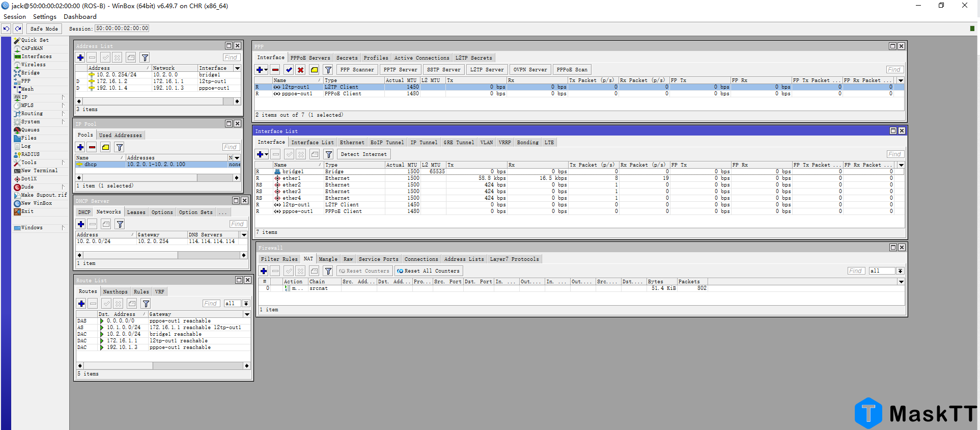Switch to the Nexthops tab in Route List
This screenshot has width=980, height=430.
click(x=115, y=291)
